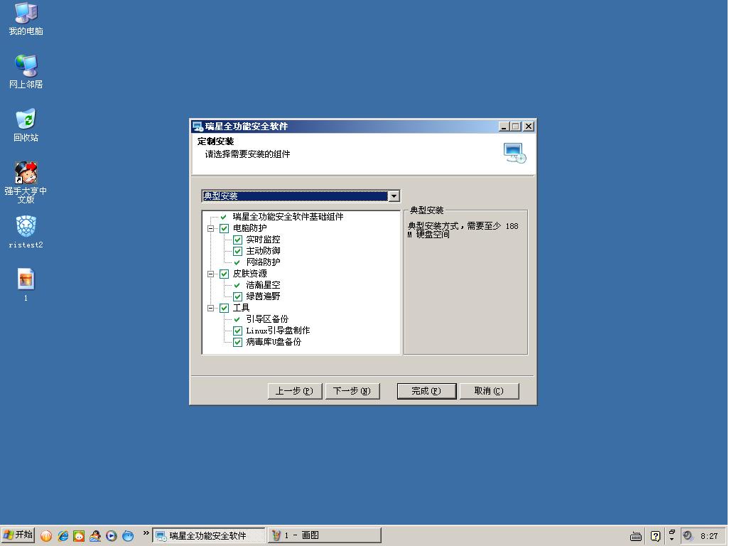Screen dimensions: 756x546
Task: Select the 强手大亨中文版 game shortcut
Action: coord(26,182)
